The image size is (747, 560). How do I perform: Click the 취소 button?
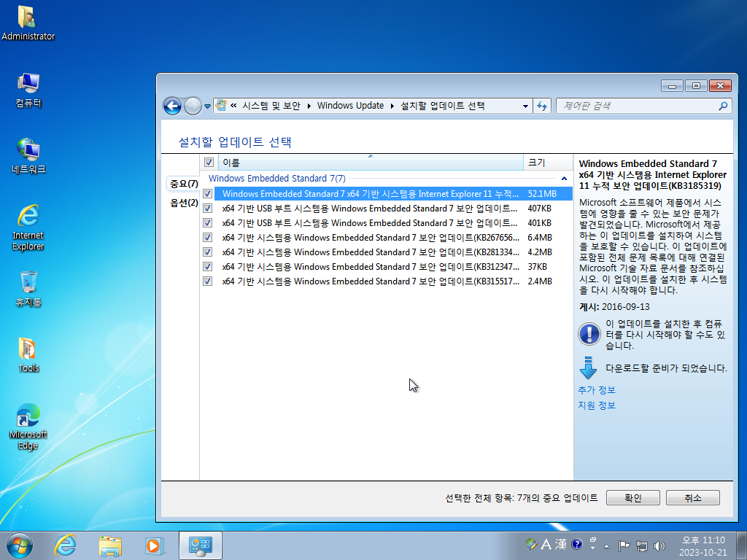coord(693,497)
